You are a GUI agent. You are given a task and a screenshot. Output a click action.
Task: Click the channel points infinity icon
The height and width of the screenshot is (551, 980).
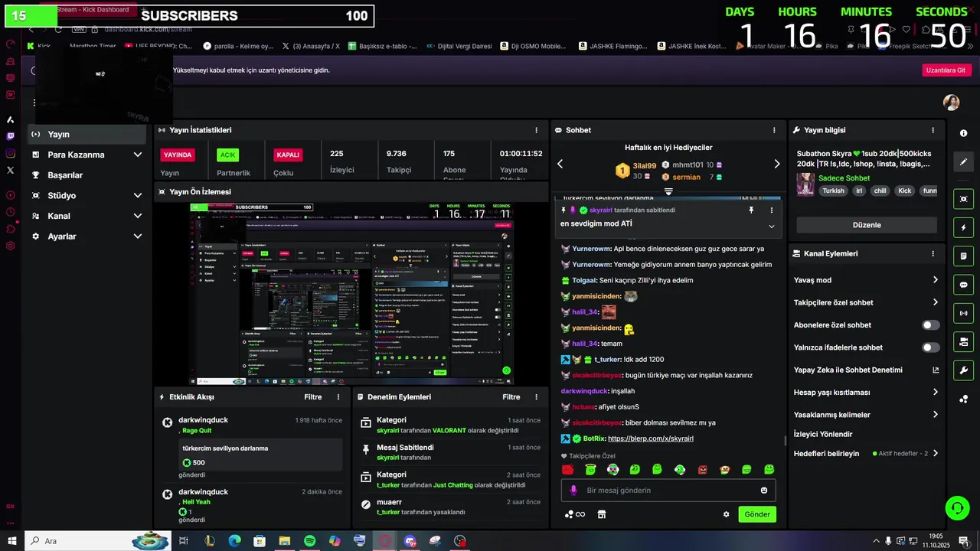click(575, 514)
